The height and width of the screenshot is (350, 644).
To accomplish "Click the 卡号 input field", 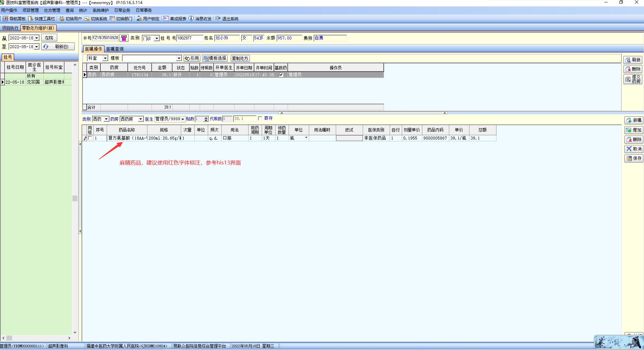I will [x=105, y=38].
